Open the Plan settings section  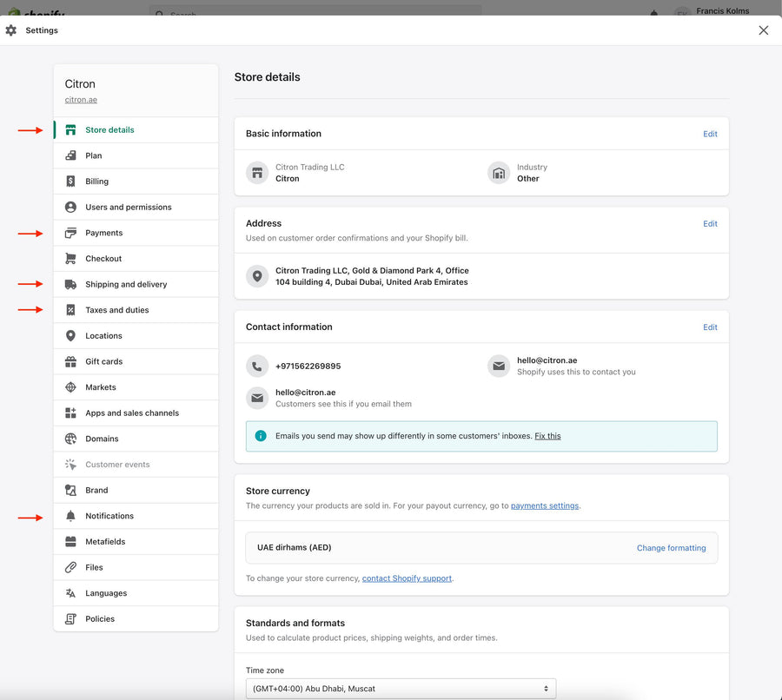click(x=136, y=155)
